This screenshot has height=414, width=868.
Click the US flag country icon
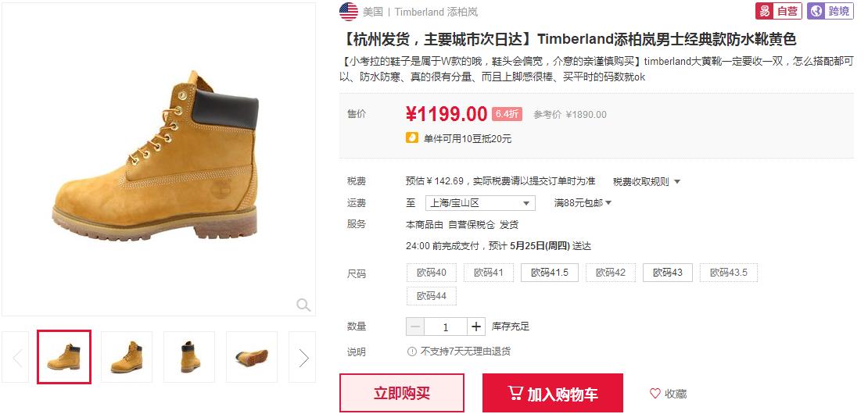tap(349, 12)
